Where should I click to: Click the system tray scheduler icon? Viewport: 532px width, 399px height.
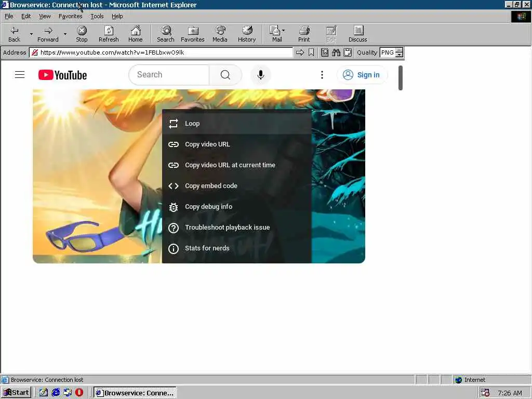(485, 393)
